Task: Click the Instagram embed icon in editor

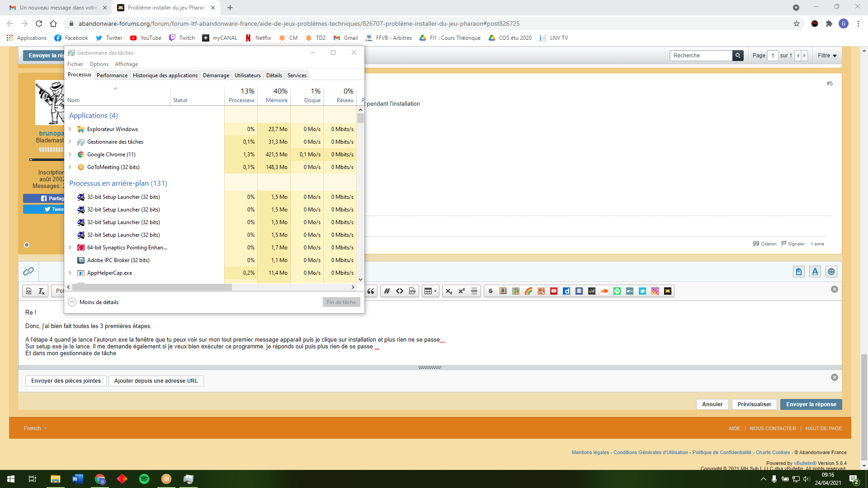Action: coord(655,291)
